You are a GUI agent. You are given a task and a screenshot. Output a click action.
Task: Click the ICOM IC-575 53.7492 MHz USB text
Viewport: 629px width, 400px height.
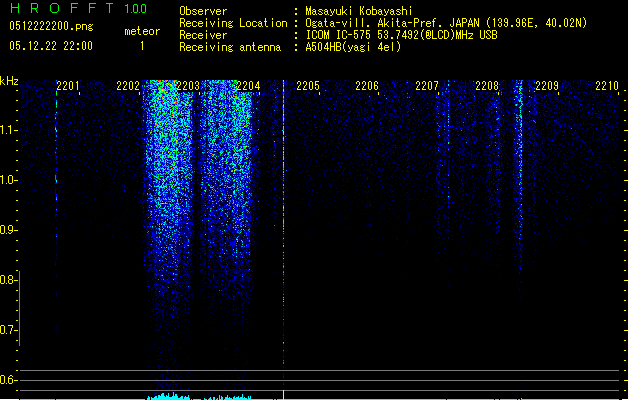pos(401,35)
